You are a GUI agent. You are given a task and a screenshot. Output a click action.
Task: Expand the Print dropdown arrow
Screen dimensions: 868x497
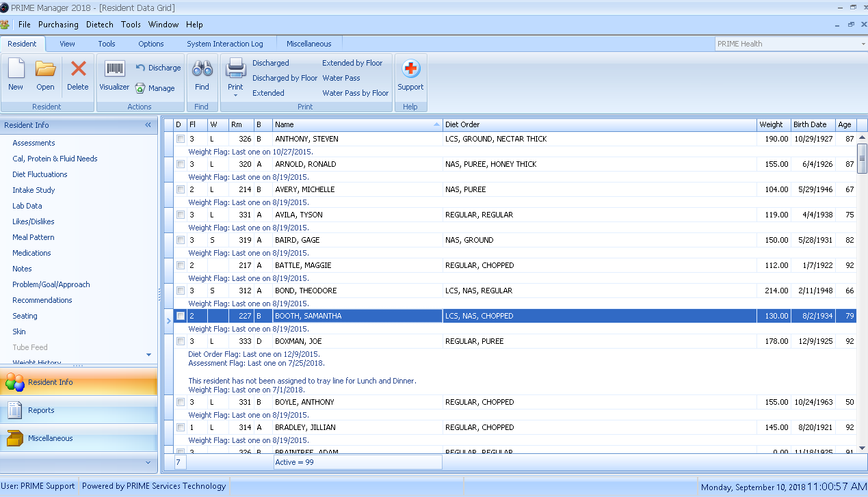pyautogui.click(x=235, y=96)
